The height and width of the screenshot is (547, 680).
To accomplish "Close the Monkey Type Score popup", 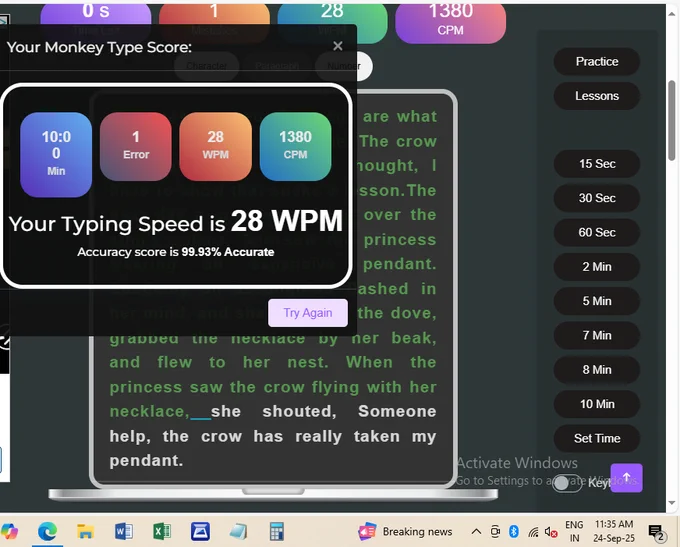I will coord(337,46).
